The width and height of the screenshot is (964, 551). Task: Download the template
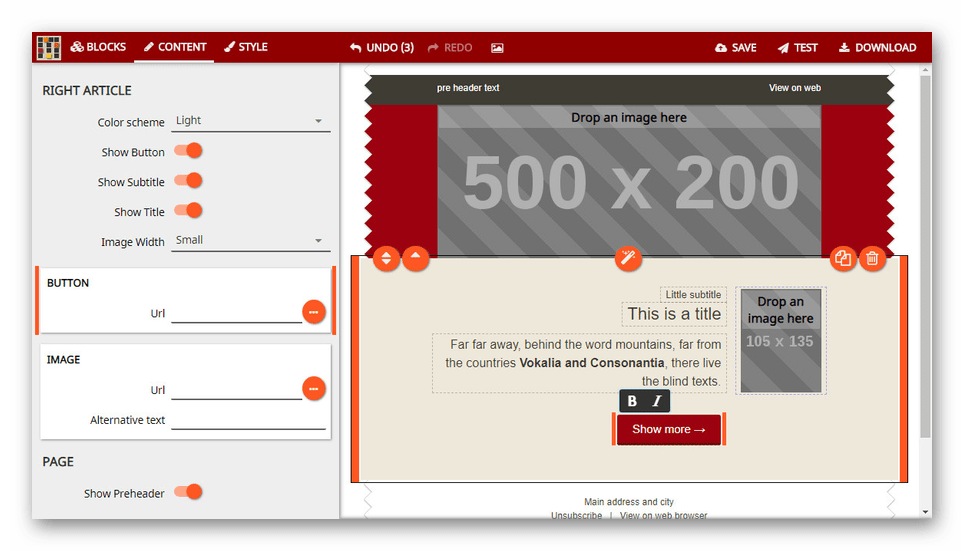(877, 47)
